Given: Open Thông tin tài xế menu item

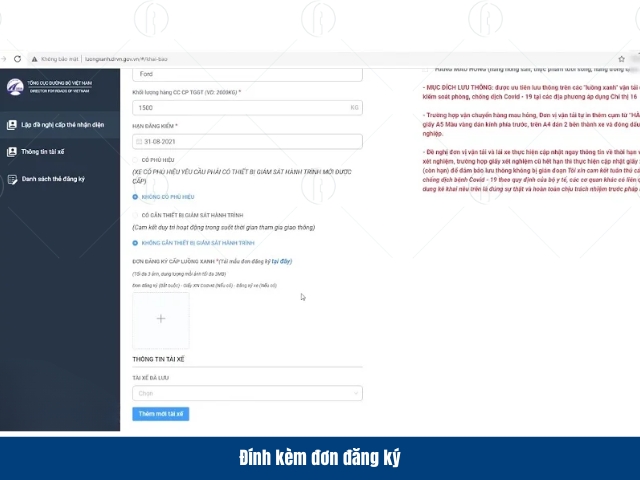Looking at the screenshot, I should click(60, 152).
